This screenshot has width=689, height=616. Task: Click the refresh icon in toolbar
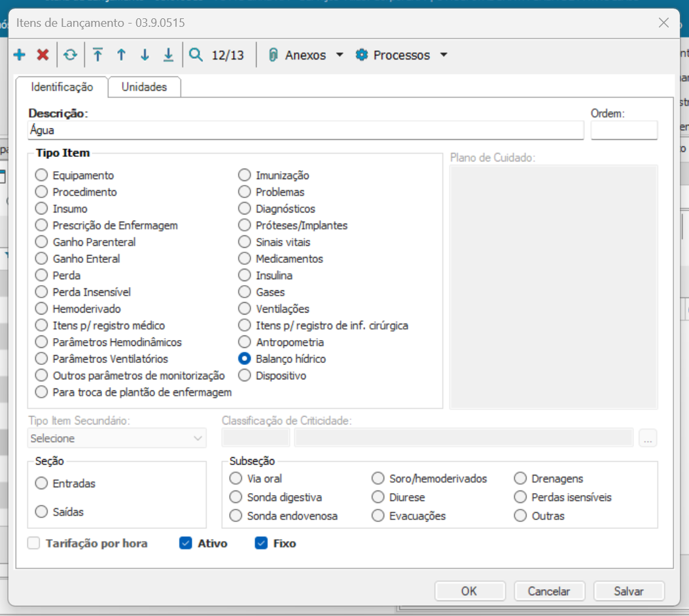70,56
